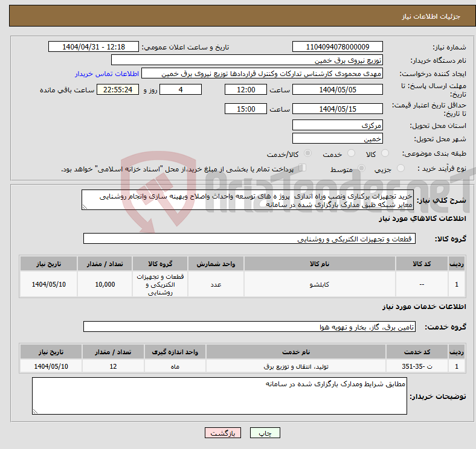The height and width of the screenshot is (449, 476).
Task: Click the گروه کالا column header
Action: (160, 264)
